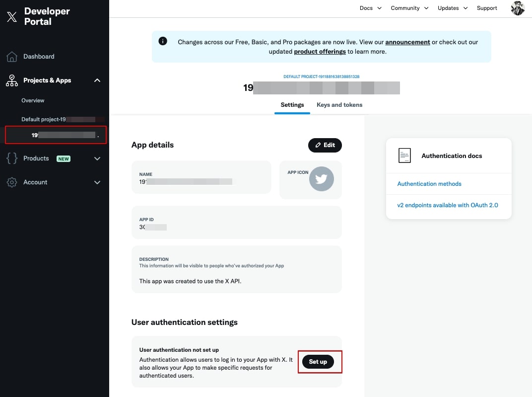The height and width of the screenshot is (397, 532).
Task: Expand the Account section chevron
Action: click(97, 182)
